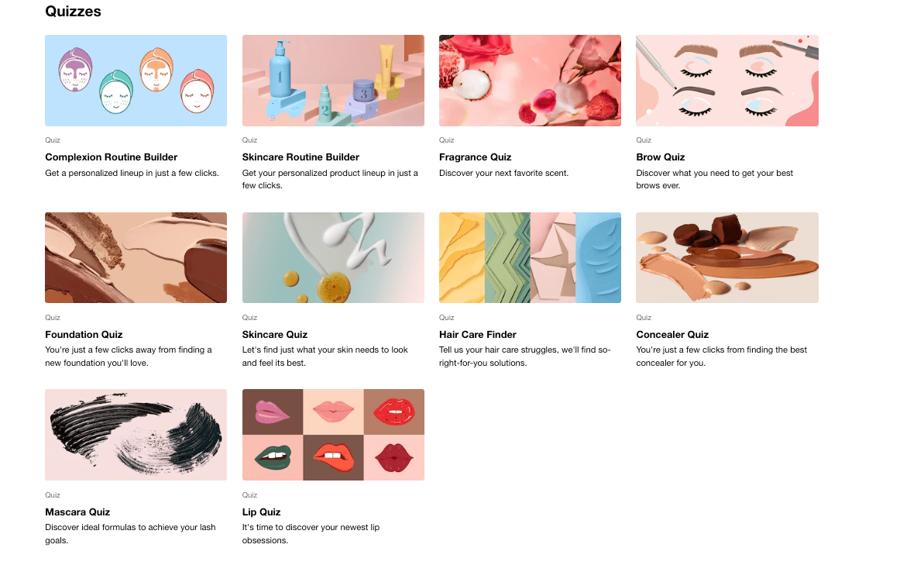The width and height of the screenshot is (924, 565).
Task: Open the Skincare Routine Builder title link
Action: coord(301,157)
